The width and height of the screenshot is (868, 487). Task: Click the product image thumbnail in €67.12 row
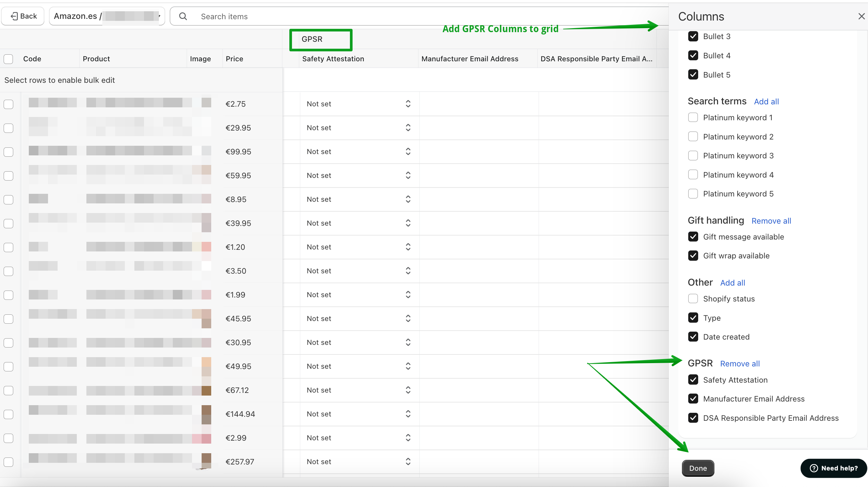pos(206,391)
